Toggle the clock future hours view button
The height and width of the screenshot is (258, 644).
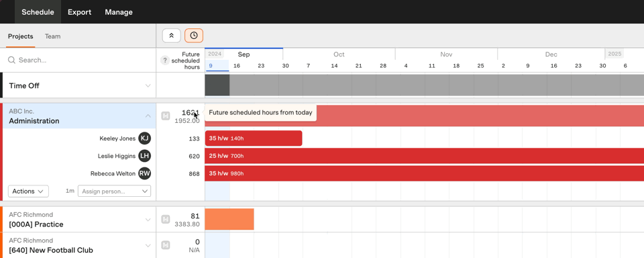(x=194, y=36)
